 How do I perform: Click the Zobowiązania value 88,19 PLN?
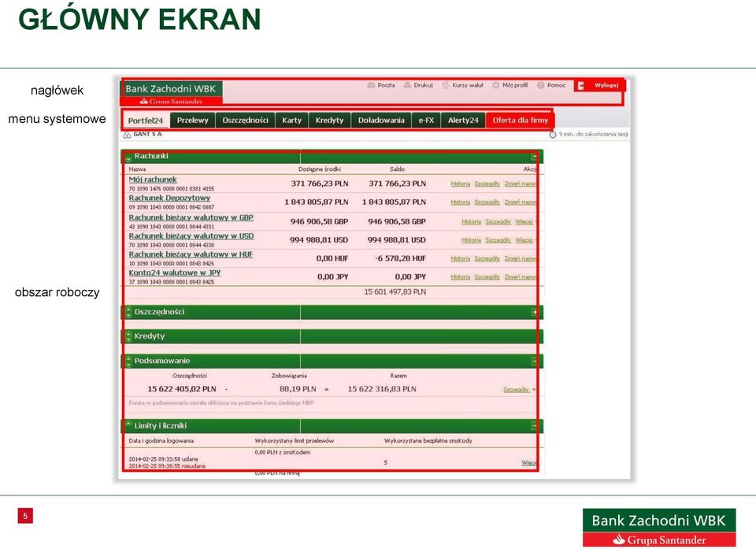click(298, 389)
